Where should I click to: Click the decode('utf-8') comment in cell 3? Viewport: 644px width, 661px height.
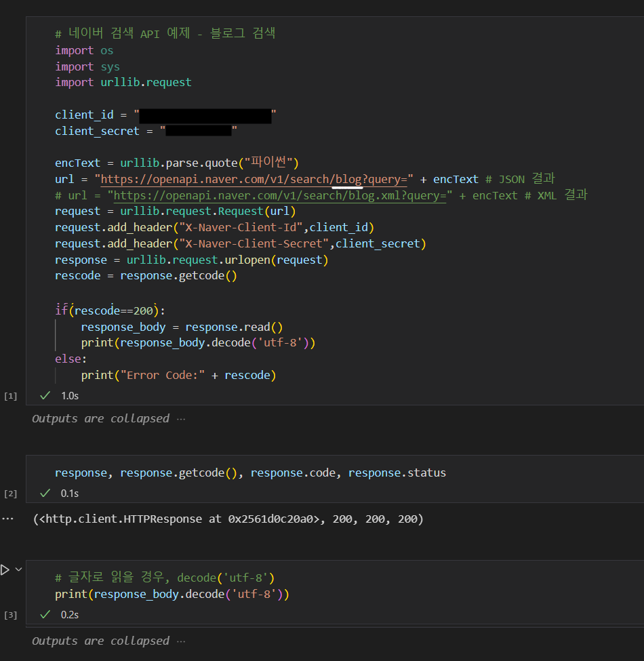click(165, 578)
